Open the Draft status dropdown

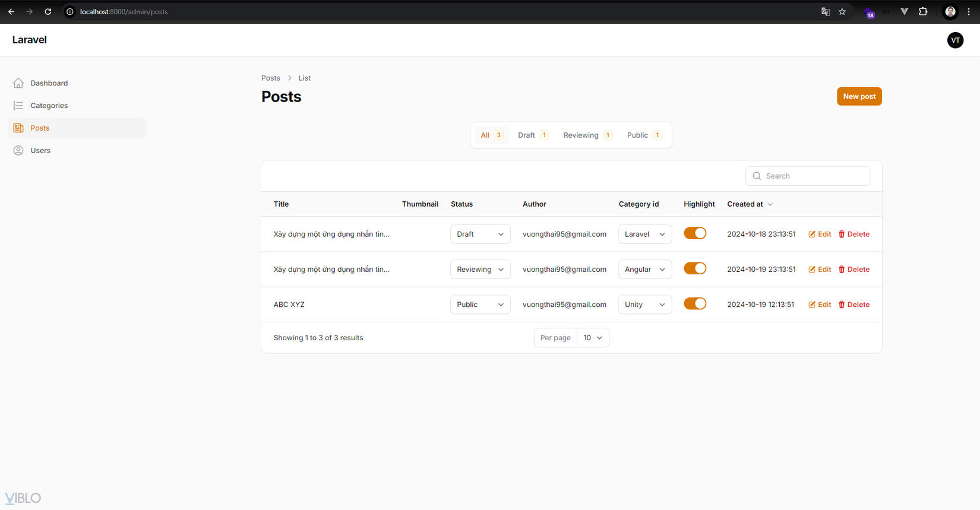click(x=480, y=235)
